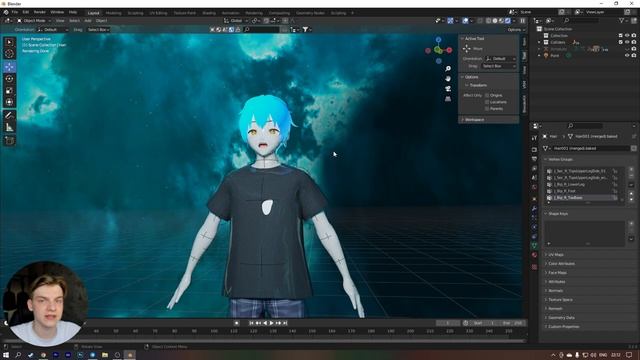Click the zoom magnifier icon in viewport
This screenshot has width=640, height=360.
click(448, 69)
